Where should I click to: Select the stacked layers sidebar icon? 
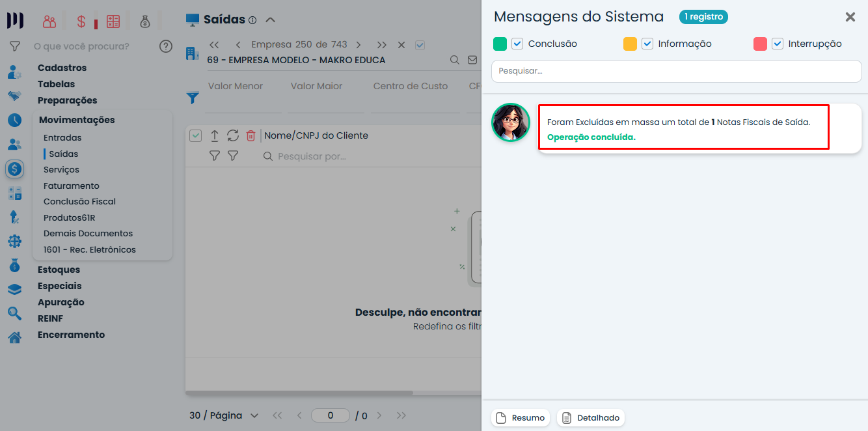pyautogui.click(x=14, y=290)
